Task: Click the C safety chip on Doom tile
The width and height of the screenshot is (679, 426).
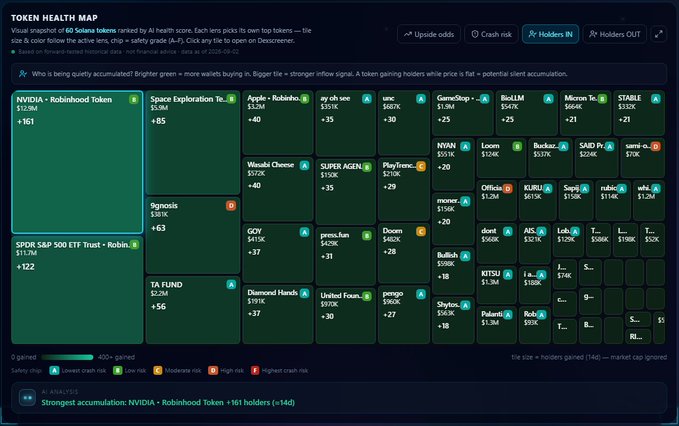Action: (420, 232)
